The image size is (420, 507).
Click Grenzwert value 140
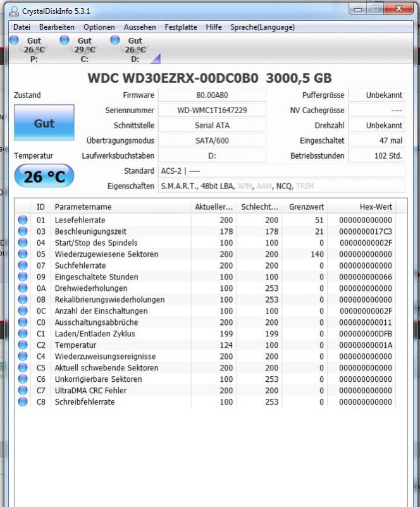pyautogui.click(x=317, y=254)
